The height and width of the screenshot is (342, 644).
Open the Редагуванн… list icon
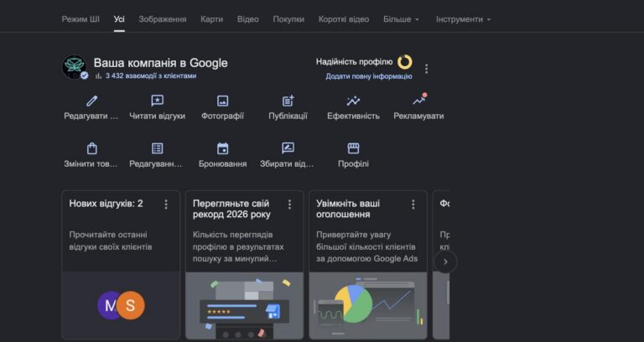[x=158, y=148]
